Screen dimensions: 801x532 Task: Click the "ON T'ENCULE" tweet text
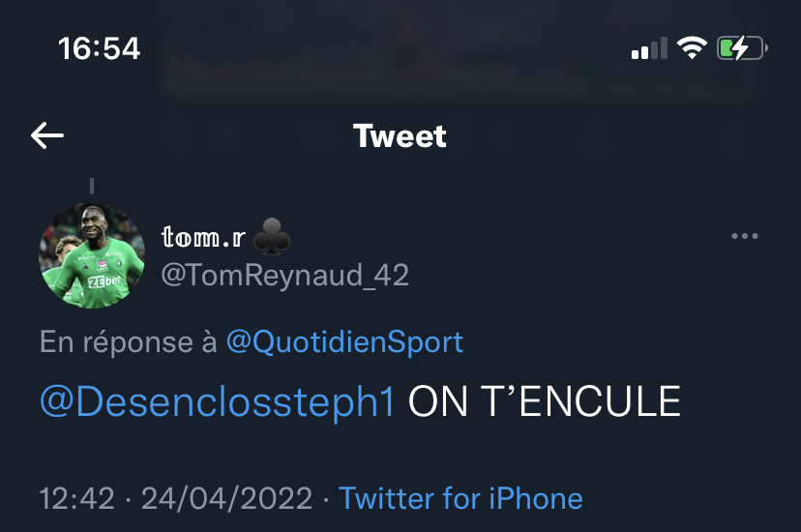pos(545,401)
